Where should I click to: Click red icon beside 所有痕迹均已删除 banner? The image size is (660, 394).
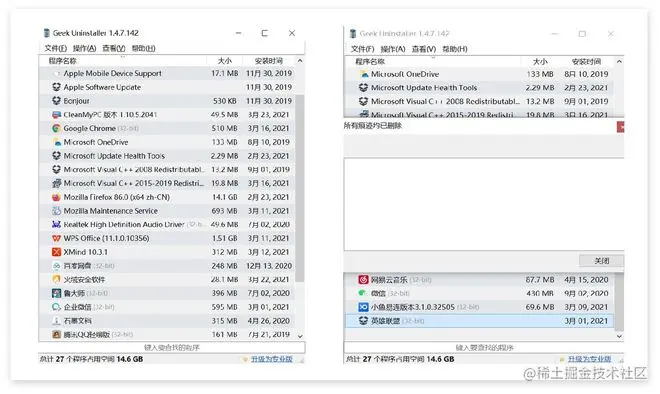pyautogui.click(x=620, y=127)
